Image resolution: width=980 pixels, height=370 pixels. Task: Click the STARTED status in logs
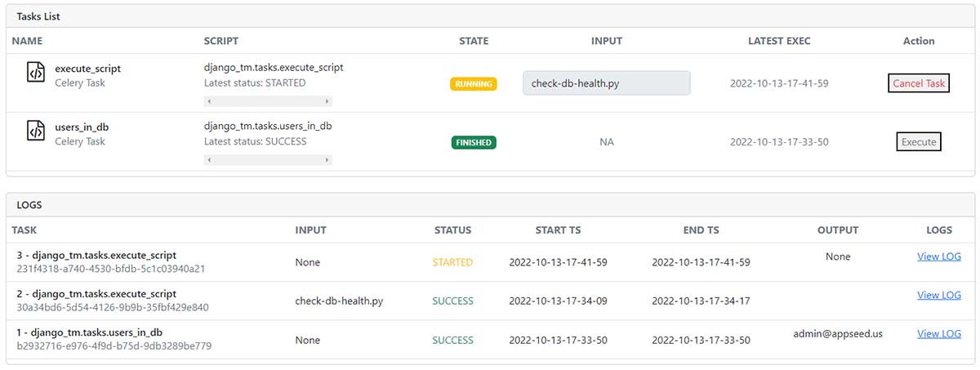(x=452, y=262)
